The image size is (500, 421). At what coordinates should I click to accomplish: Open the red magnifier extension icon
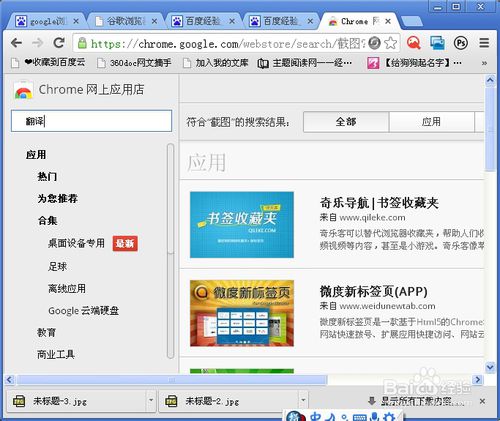tap(413, 43)
